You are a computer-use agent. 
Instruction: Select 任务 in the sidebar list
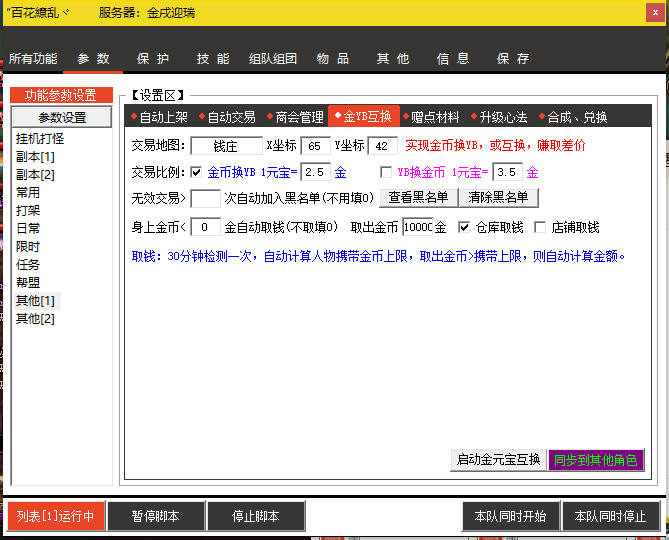click(28, 264)
